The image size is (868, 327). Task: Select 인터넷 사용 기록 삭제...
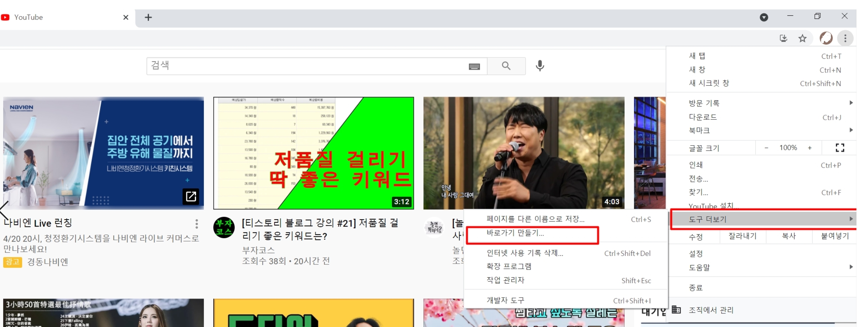(566, 253)
